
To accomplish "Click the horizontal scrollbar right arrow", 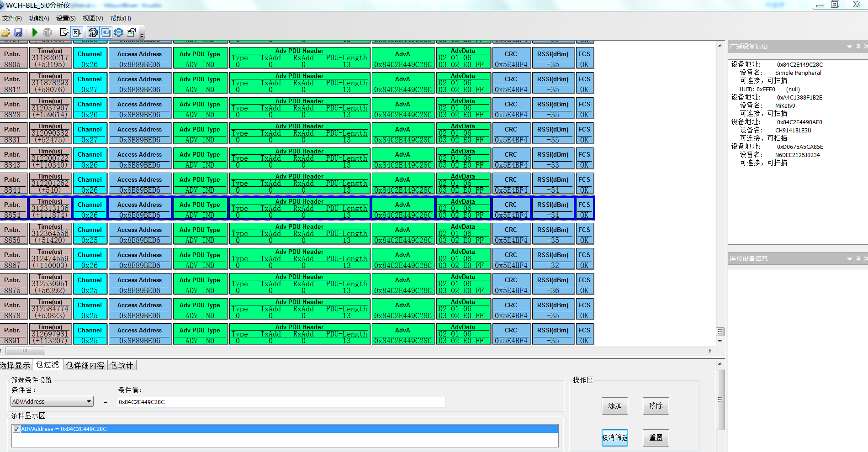I will tap(710, 351).
